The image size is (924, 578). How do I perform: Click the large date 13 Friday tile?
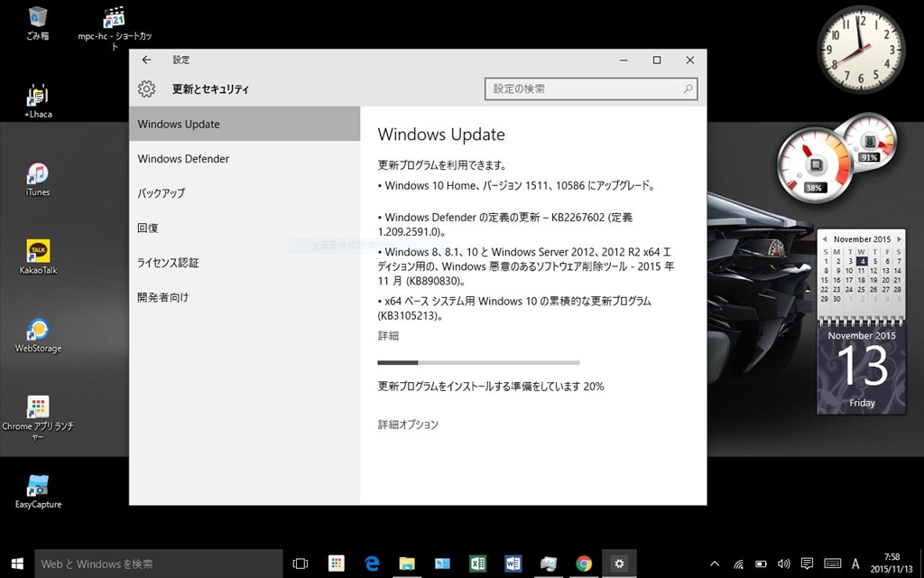861,369
